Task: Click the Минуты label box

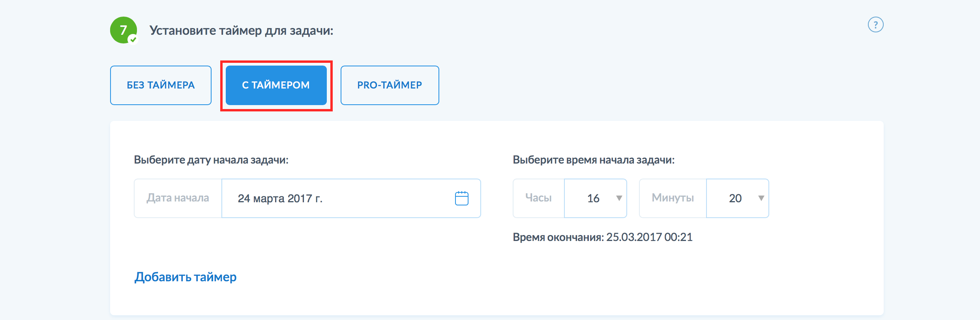Action: pyautogui.click(x=673, y=198)
